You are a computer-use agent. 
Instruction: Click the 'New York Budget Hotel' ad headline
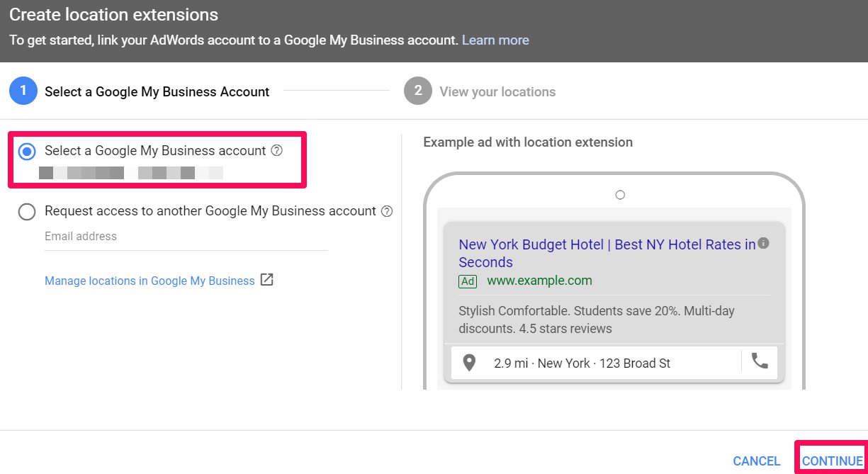point(607,253)
